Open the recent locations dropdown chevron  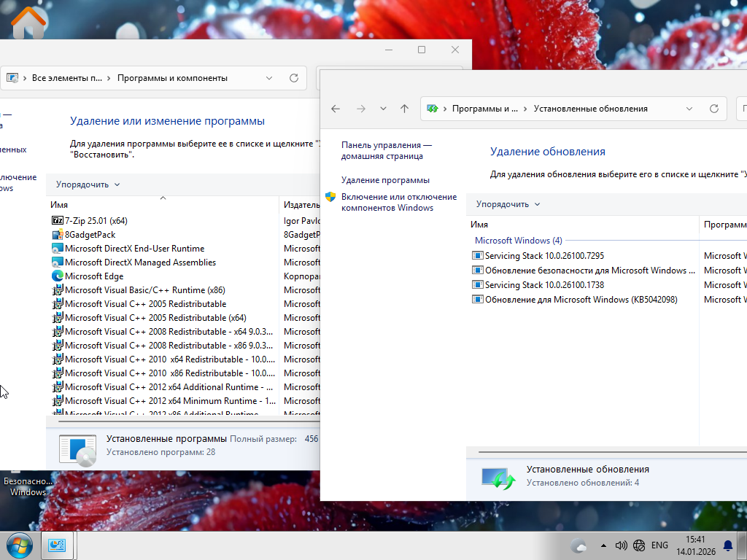383,109
